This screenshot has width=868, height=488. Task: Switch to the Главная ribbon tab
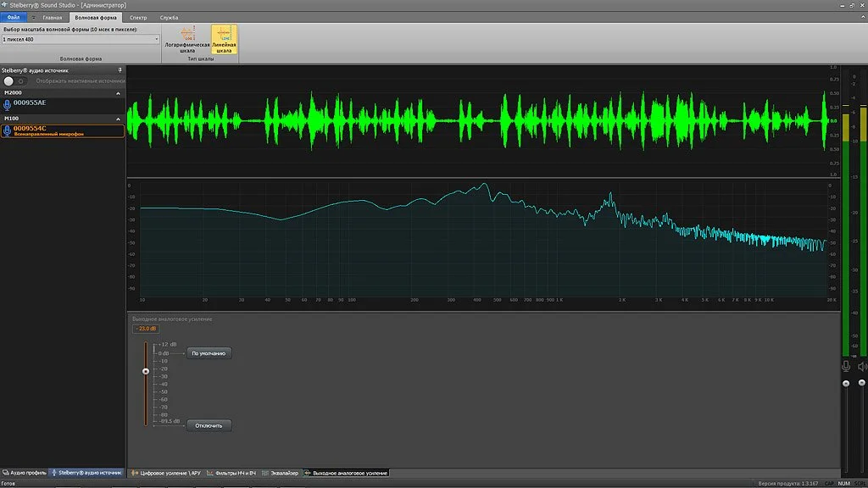coord(53,18)
